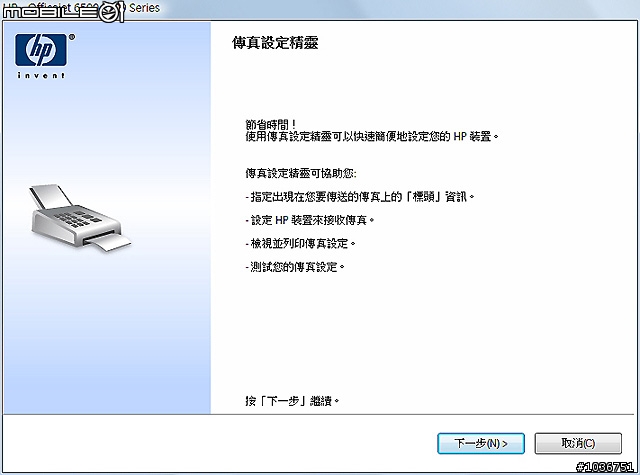This screenshot has width=640, height=475.
Task: Click the mascot face in mobile01 logo
Action: (110, 13)
